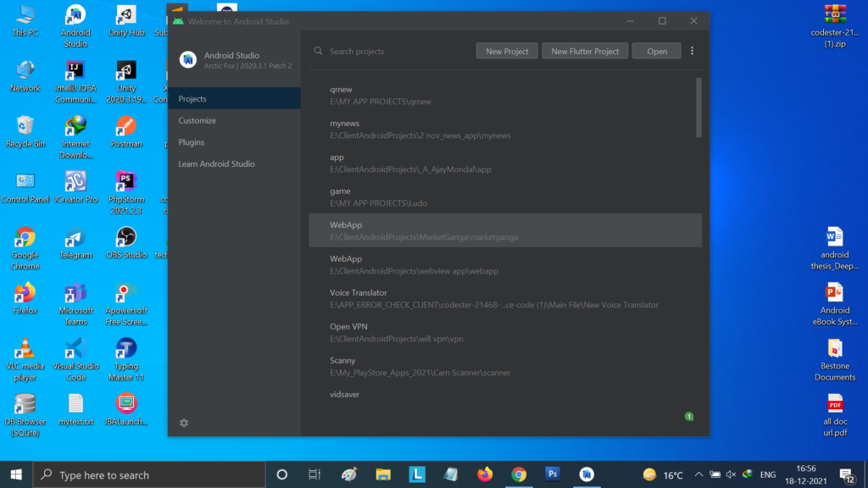
Task: Select the JCreator Pro desktop icon
Action: tap(75, 188)
